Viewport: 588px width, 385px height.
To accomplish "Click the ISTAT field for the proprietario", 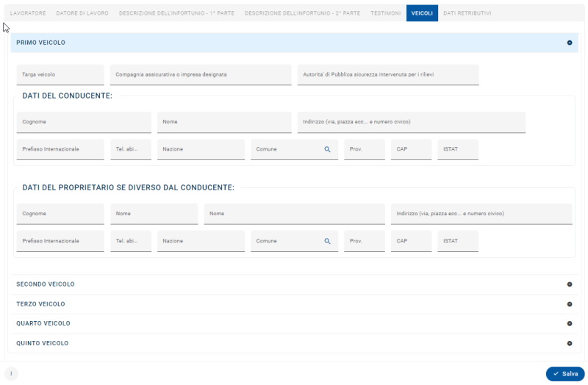I will coord(458,241).
